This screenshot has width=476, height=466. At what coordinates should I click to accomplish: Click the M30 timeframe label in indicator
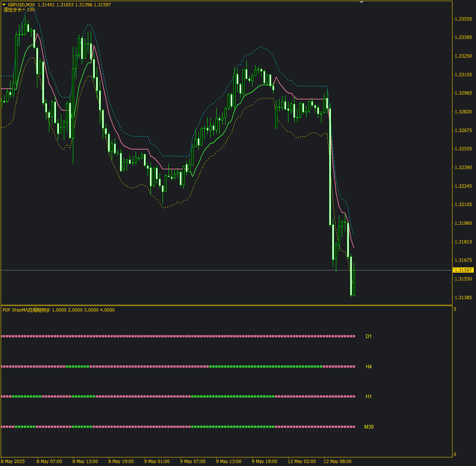[x=369, y=427]
